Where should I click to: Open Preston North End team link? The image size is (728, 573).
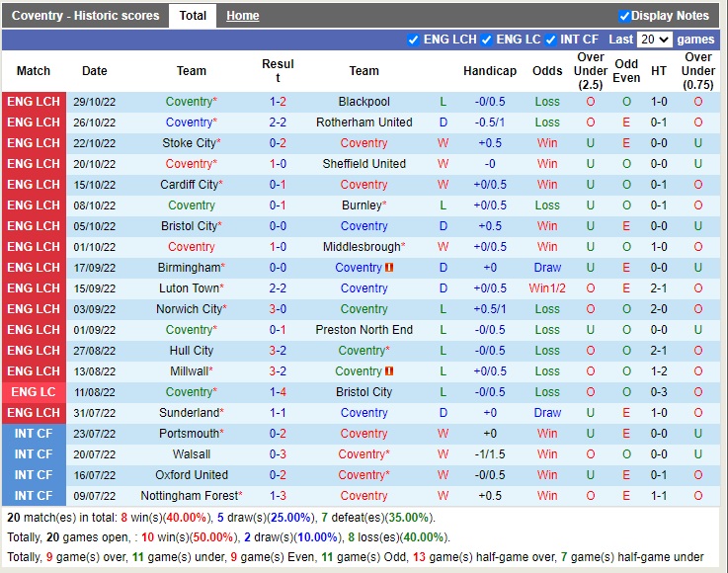(364, 330)
